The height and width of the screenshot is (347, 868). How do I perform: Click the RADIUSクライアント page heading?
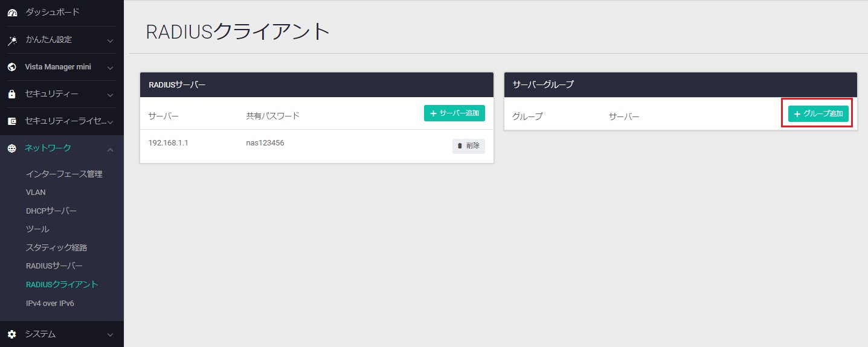tap(239, 31)
